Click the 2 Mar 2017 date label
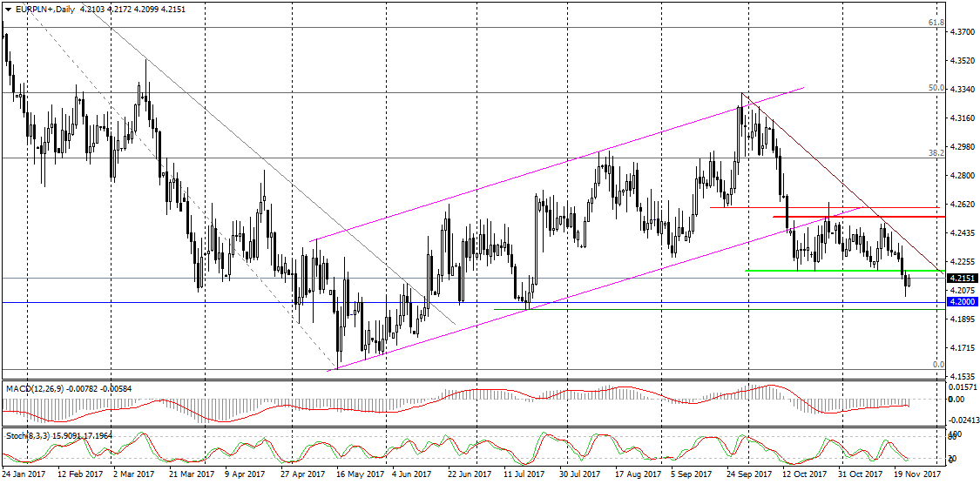 point(136,474)
